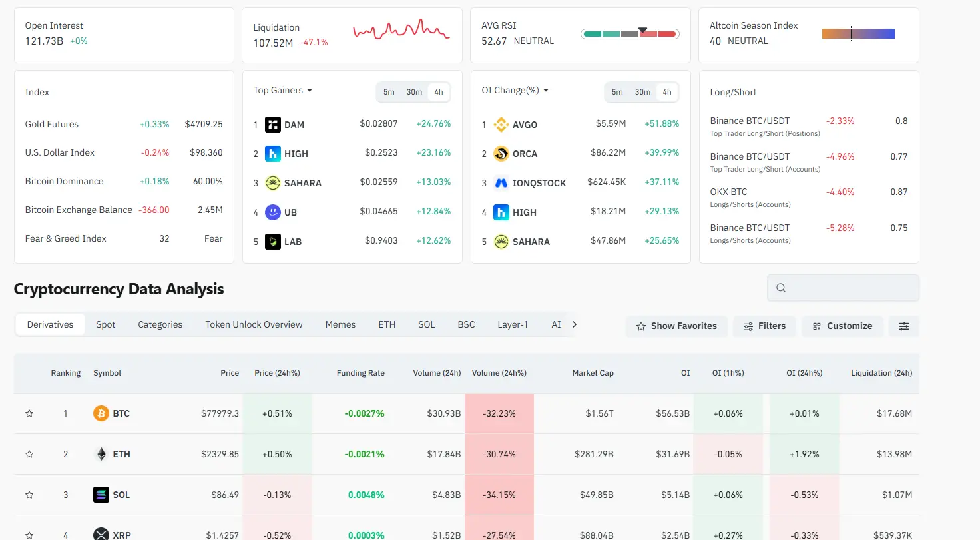This screenshot has height=540, width=980.
Task: Favorite ETH with its star
Action: (x=29, y=454)
